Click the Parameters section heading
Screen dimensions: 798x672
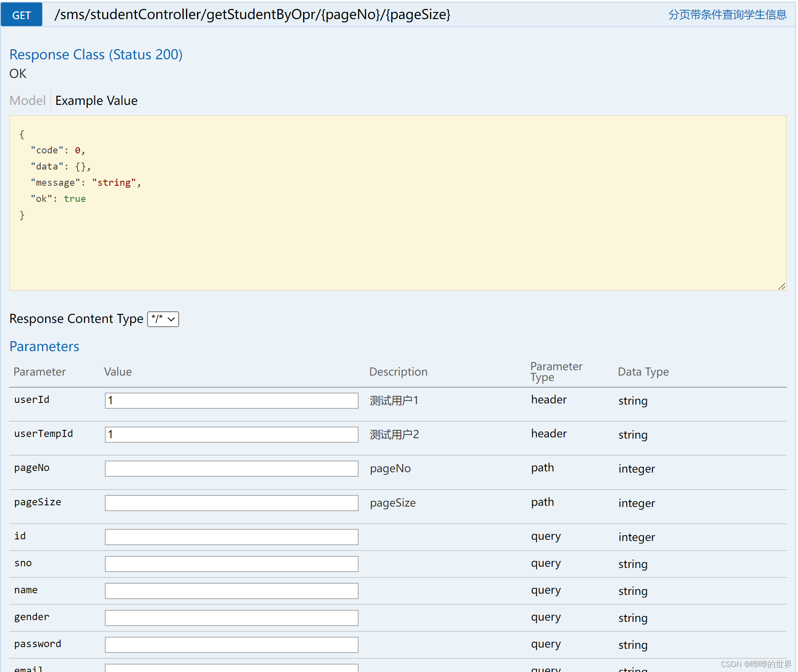click(44, 347)
